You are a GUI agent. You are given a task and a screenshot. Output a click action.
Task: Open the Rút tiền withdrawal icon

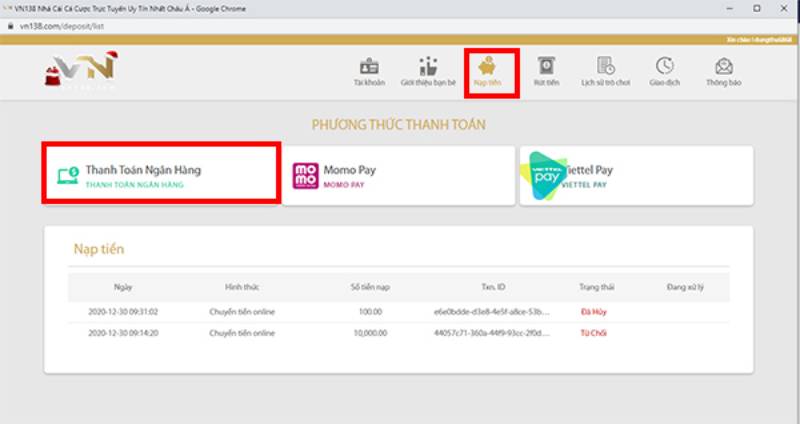[x=546, y=66]
